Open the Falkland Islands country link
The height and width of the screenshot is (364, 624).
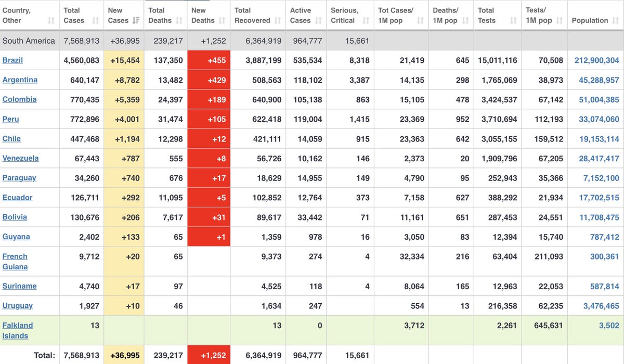[18, 331]
